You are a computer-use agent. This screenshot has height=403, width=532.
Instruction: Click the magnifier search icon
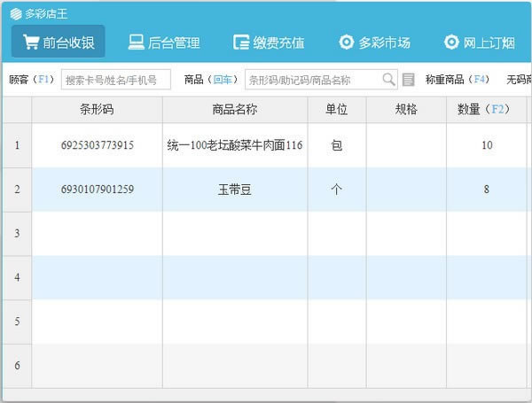pyautogui.click(x=389, y=80)
